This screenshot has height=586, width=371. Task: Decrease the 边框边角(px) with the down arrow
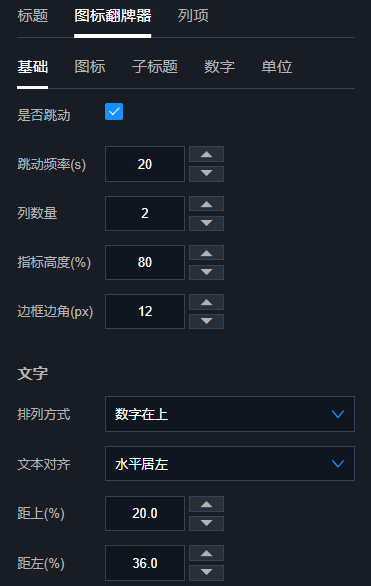[x=206, y=321]
